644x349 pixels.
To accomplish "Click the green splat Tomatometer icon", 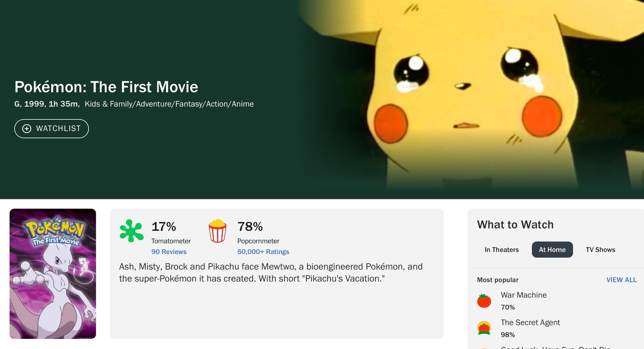I will pos(131,230).
